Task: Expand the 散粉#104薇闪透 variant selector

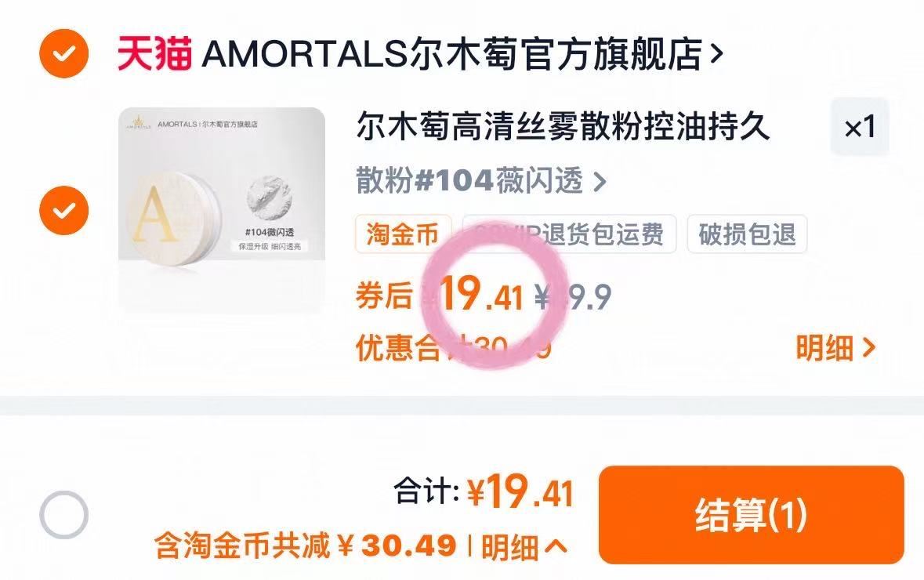Action: (x=481, y=180)
